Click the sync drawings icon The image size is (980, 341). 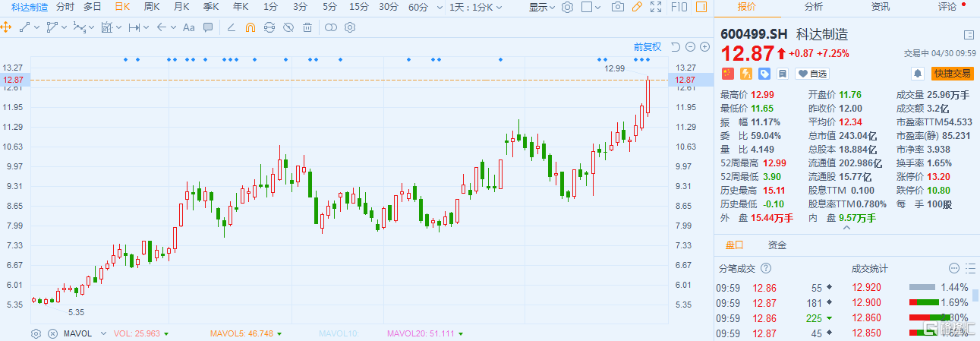tap(269, 27)
